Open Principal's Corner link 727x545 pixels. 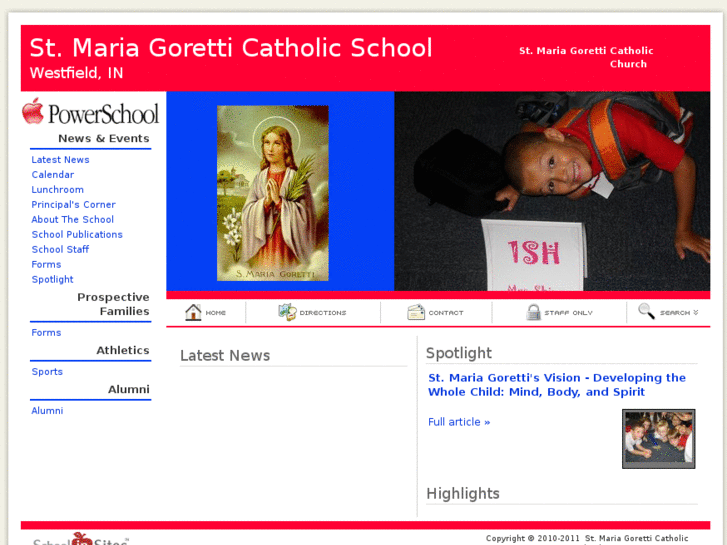click(73, 205)
